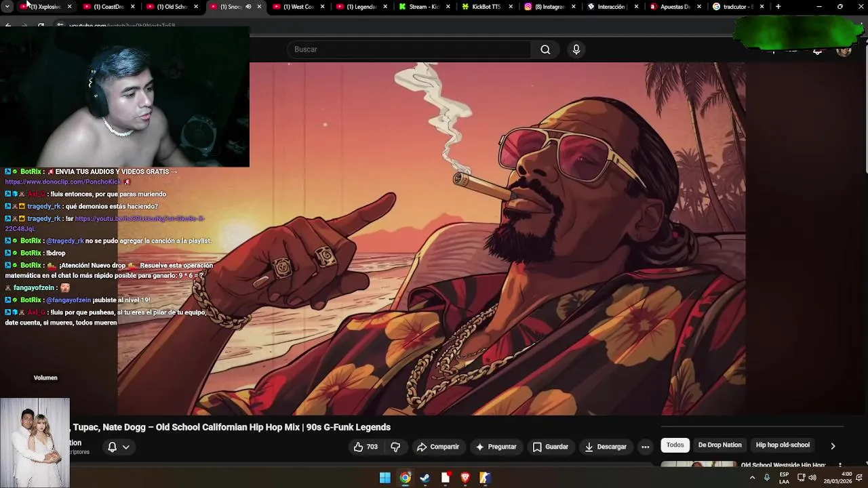Click the magnifier search button beside Buscar
The height and width of the screenshot is (488, 868).
coord(545,49)
